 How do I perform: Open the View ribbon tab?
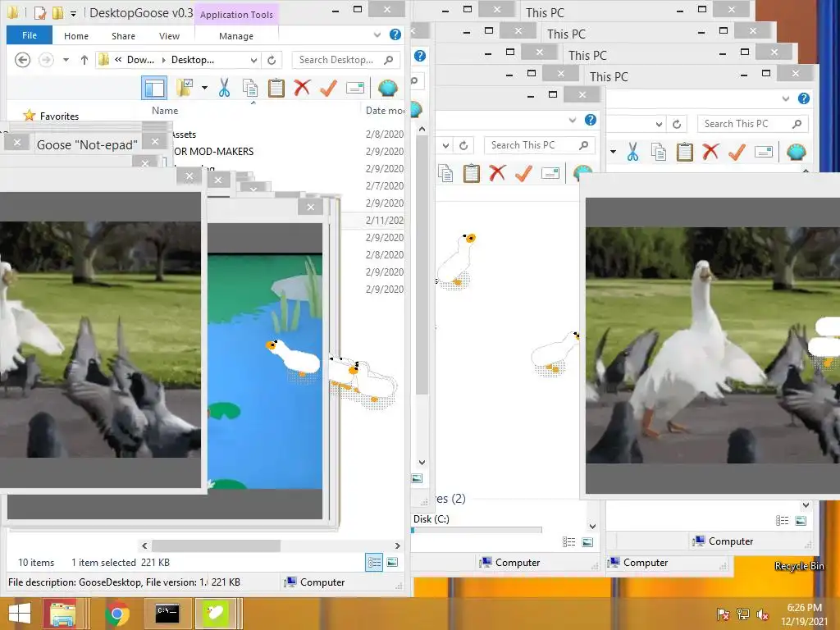click(169, 36)
